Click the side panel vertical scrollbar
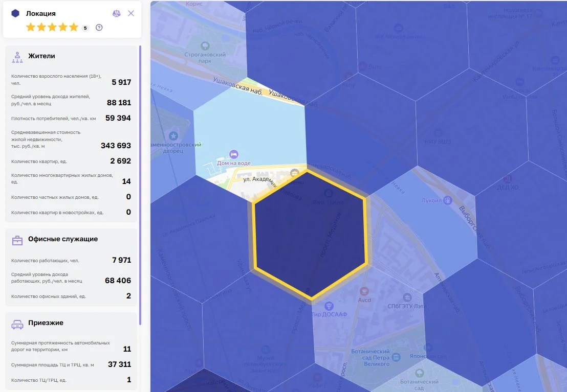The image size is (567, 392). click(x=140, y=186)
